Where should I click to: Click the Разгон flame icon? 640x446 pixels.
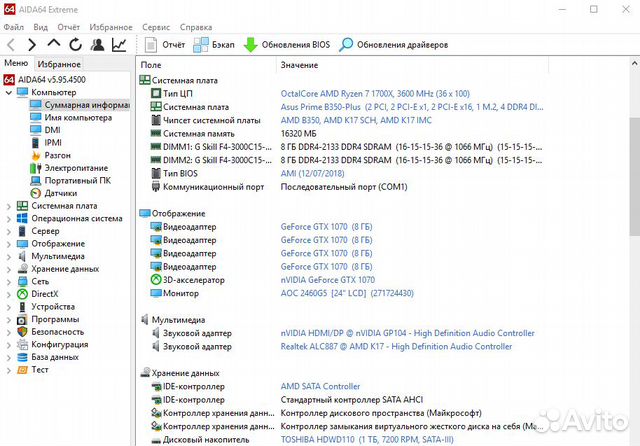click(x=36, y=155)
